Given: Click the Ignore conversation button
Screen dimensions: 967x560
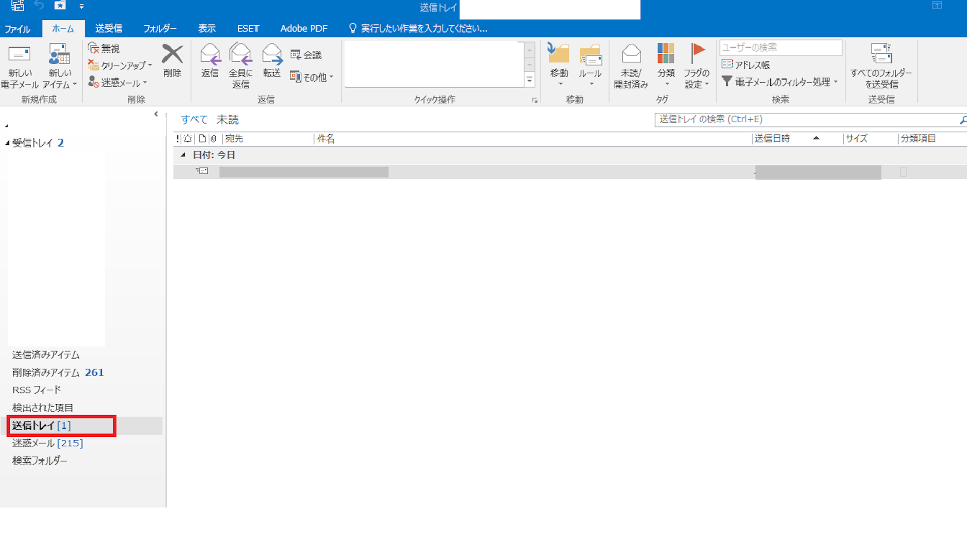Looking at the screenshot, I should pos(104,48).
